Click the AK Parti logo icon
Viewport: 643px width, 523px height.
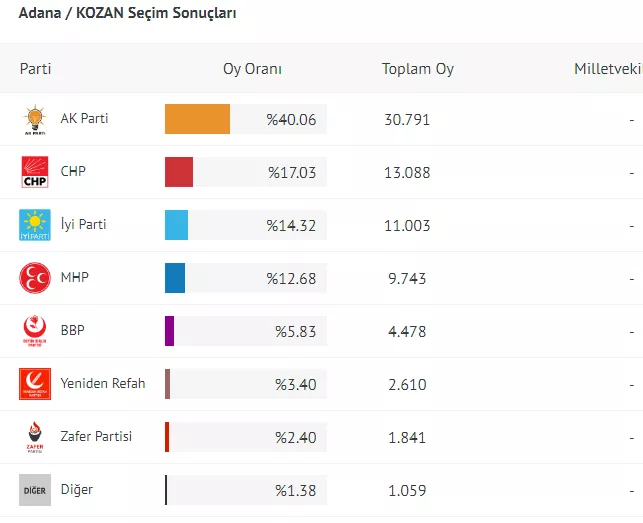[x=35, y=120]
